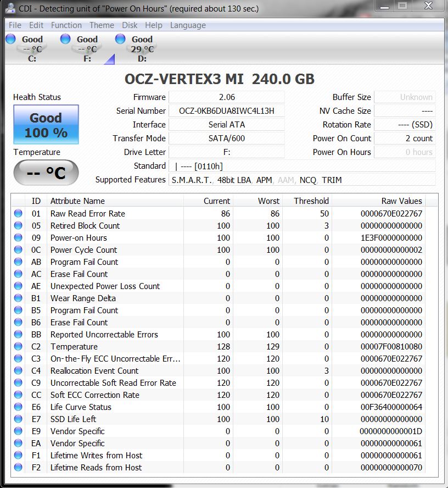Select the C: drive status orb
Screen dimensions: 448x488
pyautogui.click(x=10, y=39)
